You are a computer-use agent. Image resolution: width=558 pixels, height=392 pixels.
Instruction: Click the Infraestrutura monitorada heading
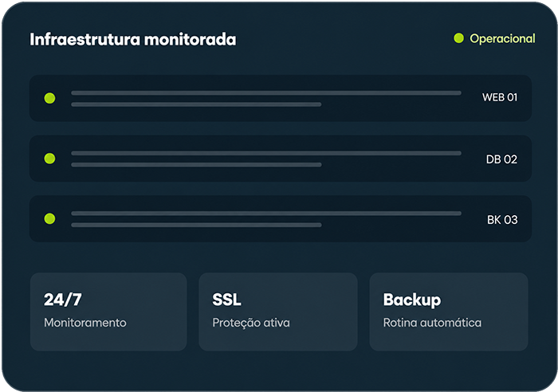[x=133, y=40]
